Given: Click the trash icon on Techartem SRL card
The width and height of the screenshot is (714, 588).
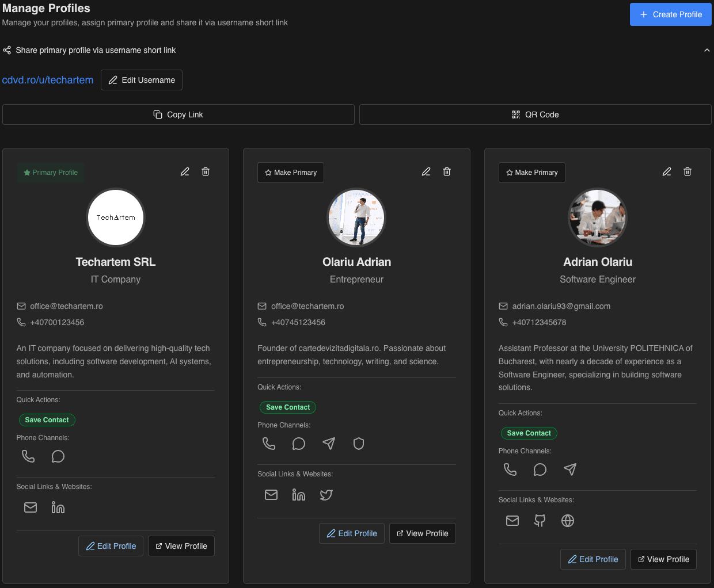Looking at the screenshot, I should (206, 171).
